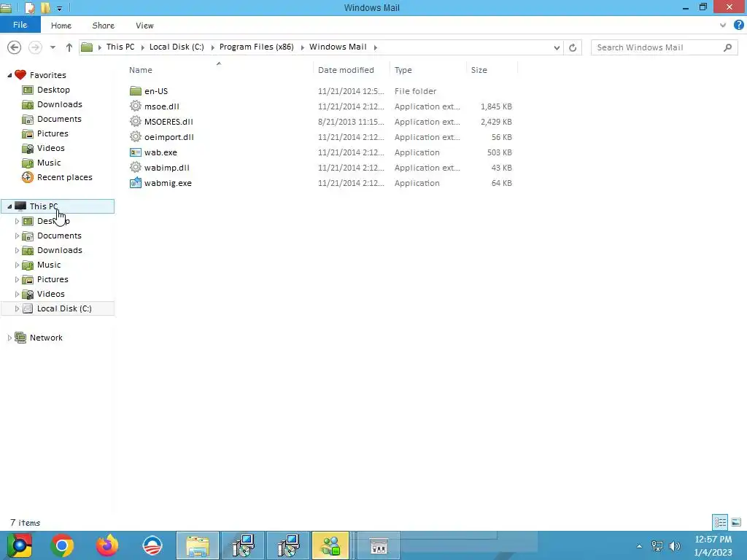Select the MSOERES.dll file icon
The image size is (747, 560).
point(136,122)
